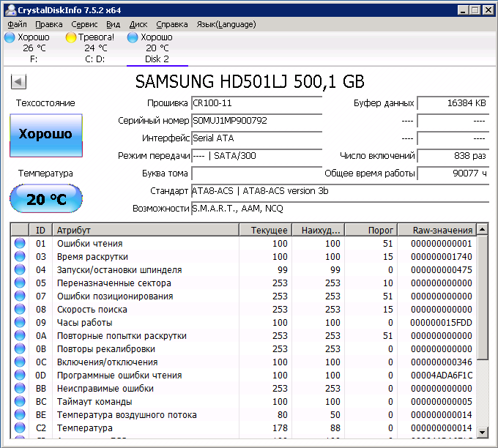Image resolution: width=498 pixels, height=448 pixels.
Task: Click the Интерфейс field Serial ATA
Action: (x=256, y=138)
